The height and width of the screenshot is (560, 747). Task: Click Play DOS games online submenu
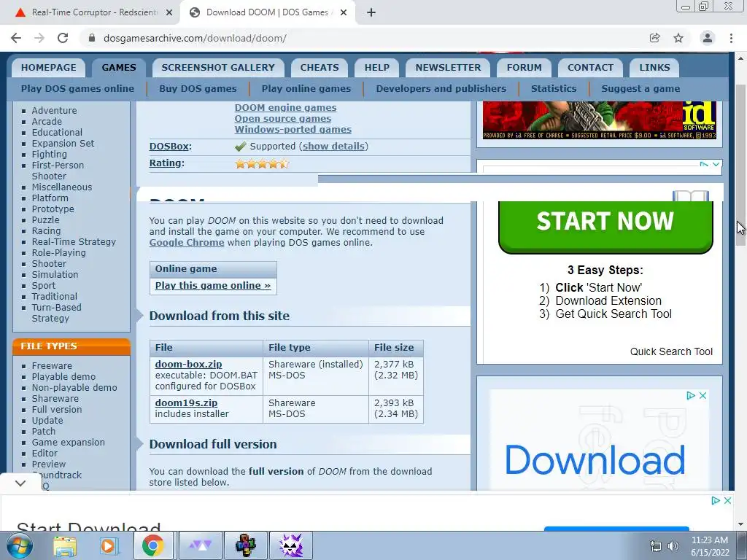pyautogui.click(x=77, y=88)
